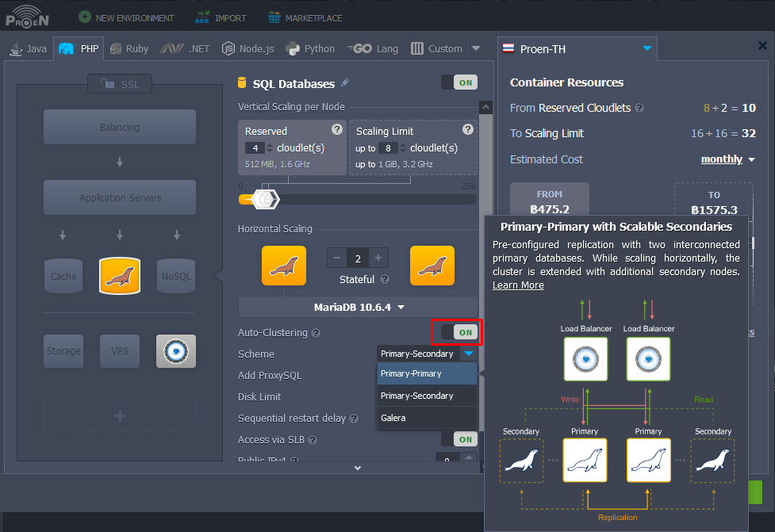Choose the Galera scheme option

click(427, 418)
